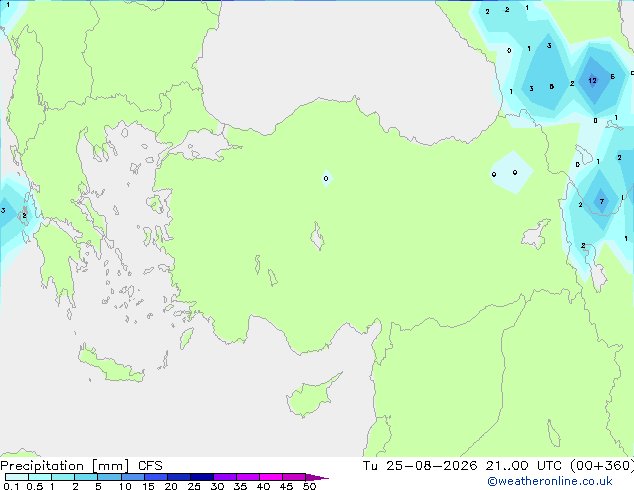Click the '(00+360)' forecast offset text

click(x=602, y=466)
